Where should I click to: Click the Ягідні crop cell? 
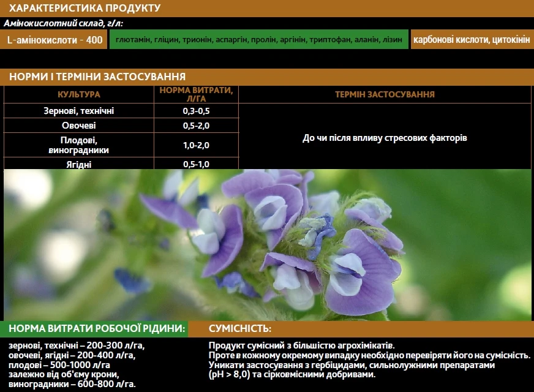click(x=79, y=164)
